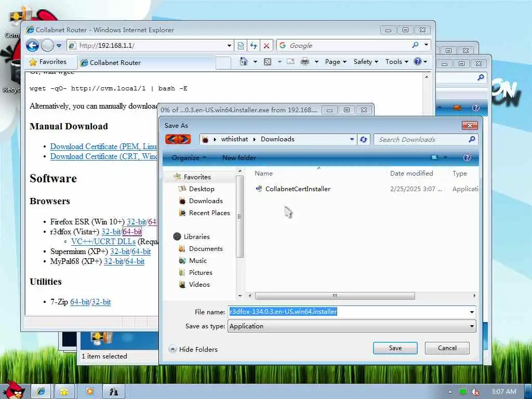Open the Favorites star button
532x399 pixels.
point(48,62)
